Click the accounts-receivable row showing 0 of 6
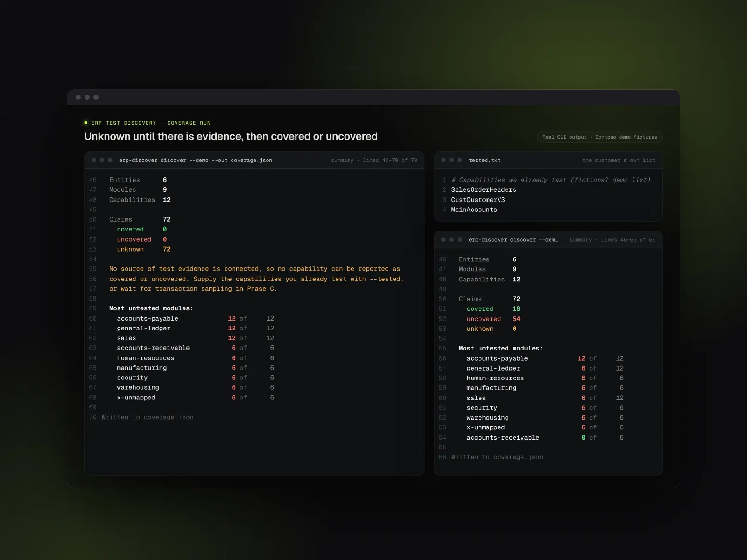Viewport: 747px width, 560px height. click(x=545, y=438)
